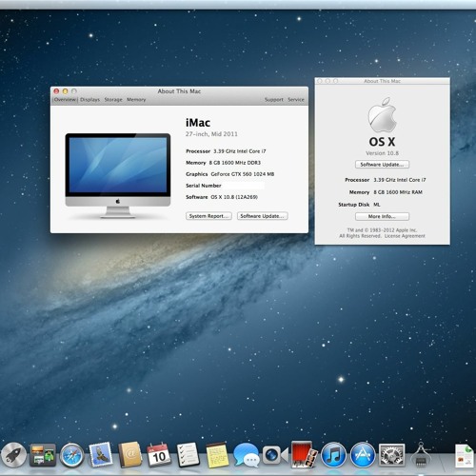Switch to the Storage tab

point(113,100)
